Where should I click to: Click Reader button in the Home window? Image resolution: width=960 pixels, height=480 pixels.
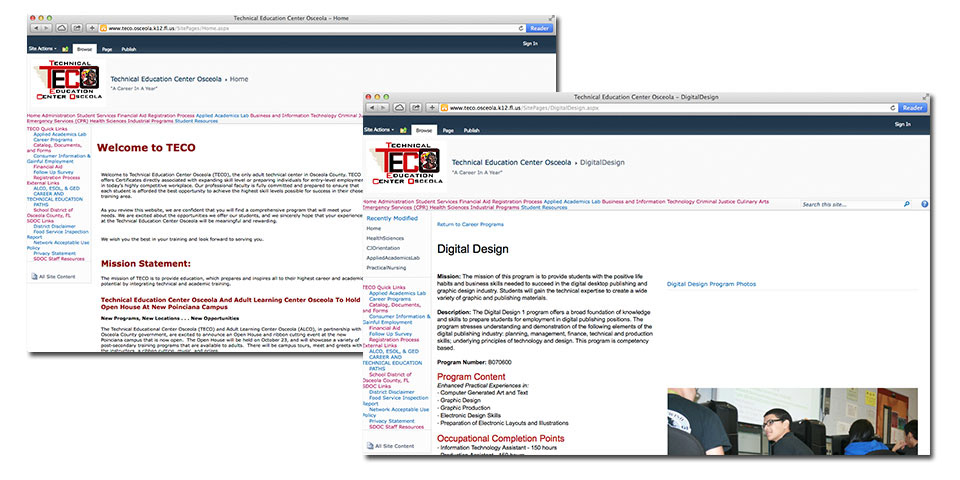539,28
